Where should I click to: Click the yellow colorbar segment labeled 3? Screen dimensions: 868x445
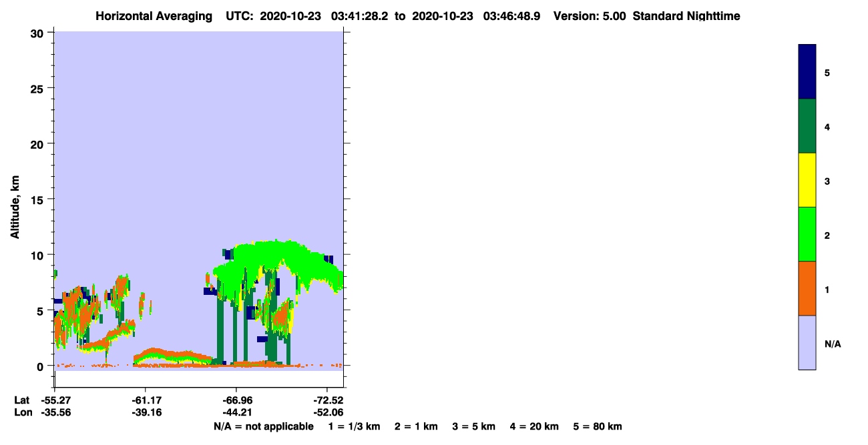[x=807, y=180]
